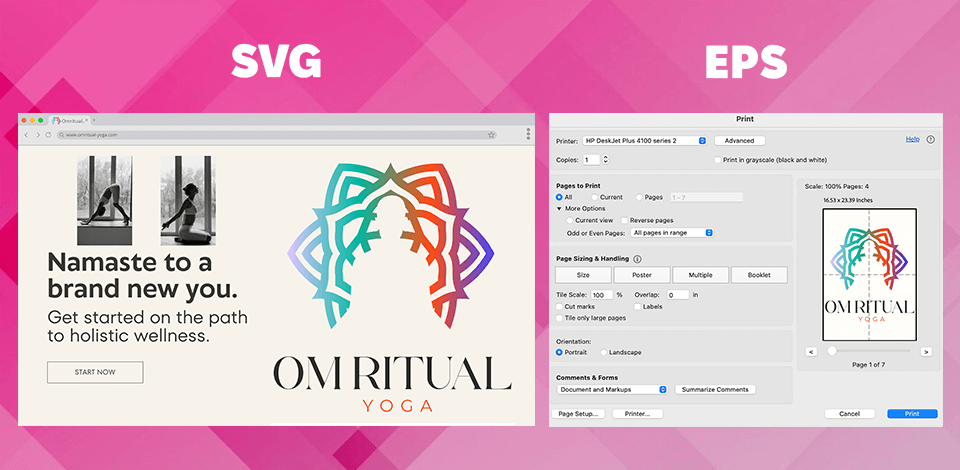This screenshot has height=470, width=960.
Task: Open a new browser tab
Action: click(x=94, y=121)
